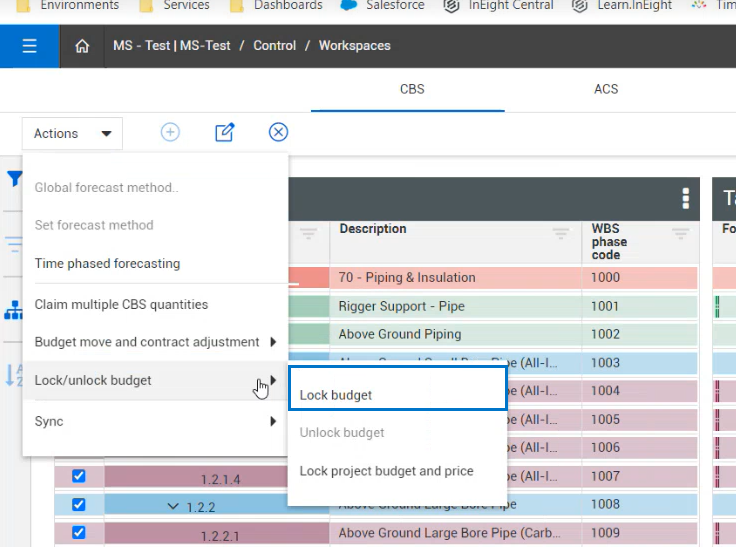736x547 pixels.
Task: Click the Description column filter icon
Action: 561,233
